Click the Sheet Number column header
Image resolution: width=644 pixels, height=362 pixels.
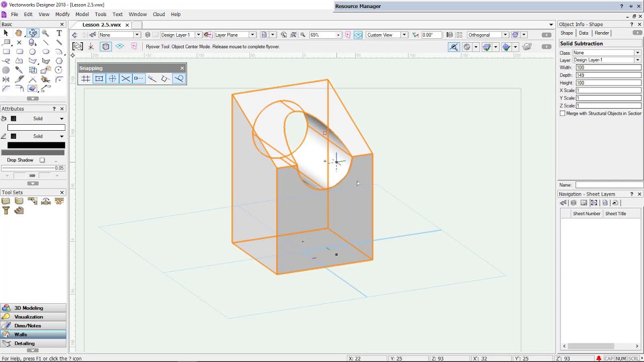coord(587,214)
